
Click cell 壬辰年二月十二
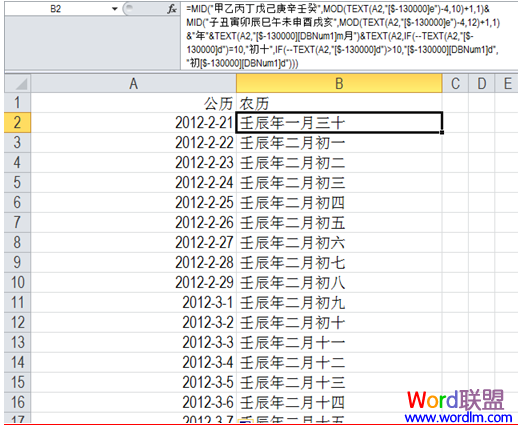[x=339, y=363]
